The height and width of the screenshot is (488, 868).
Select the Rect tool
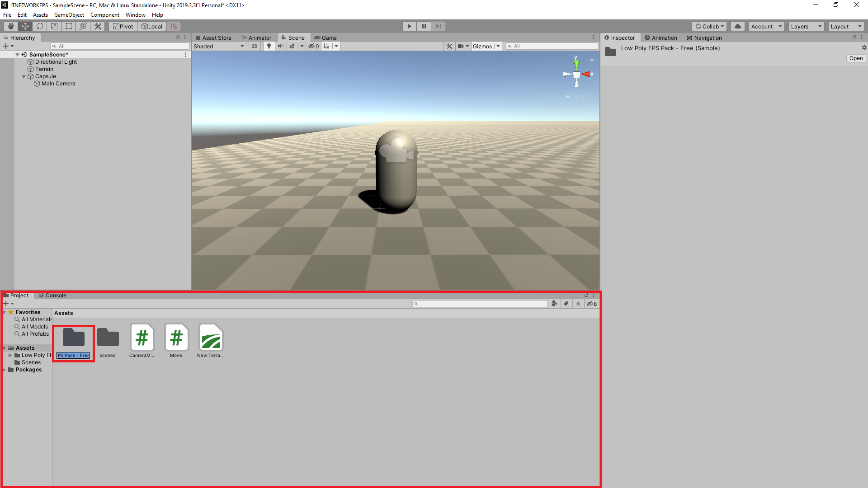69,26
